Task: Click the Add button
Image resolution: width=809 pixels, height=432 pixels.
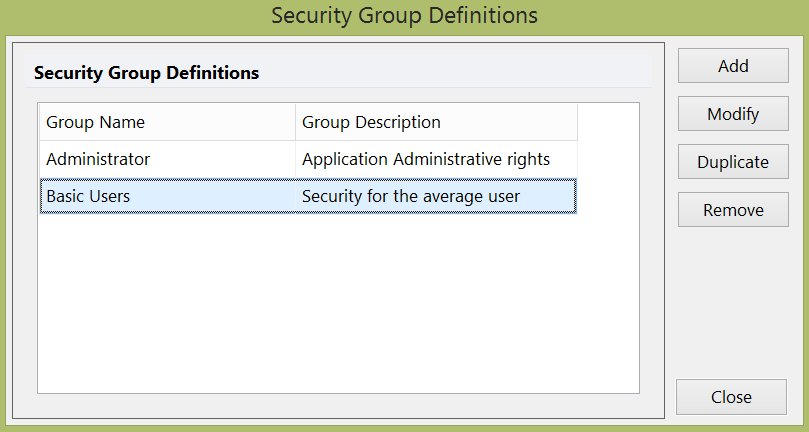Action: tap(733, 66)
